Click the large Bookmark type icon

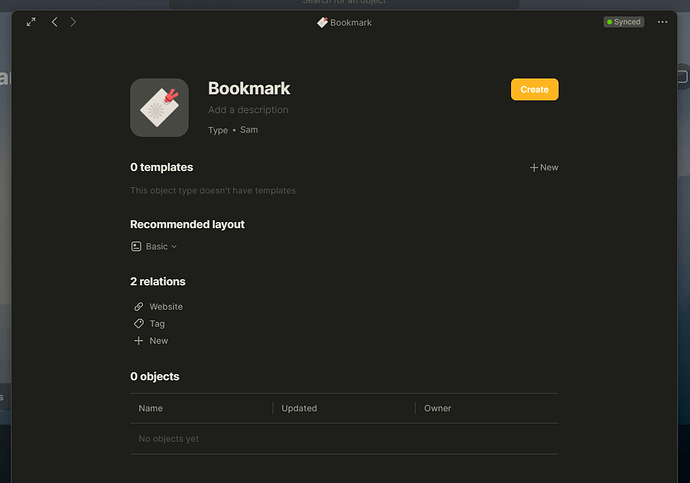pyautogui.click(x=159, y=107)
